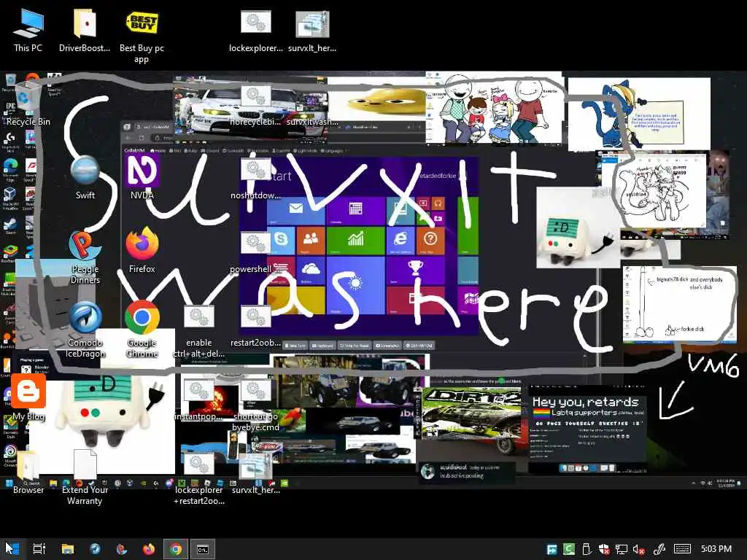Screen dimensions: 747x560
Task: Switch to Google Chrome taskbar button
Action: pos(176,549)
